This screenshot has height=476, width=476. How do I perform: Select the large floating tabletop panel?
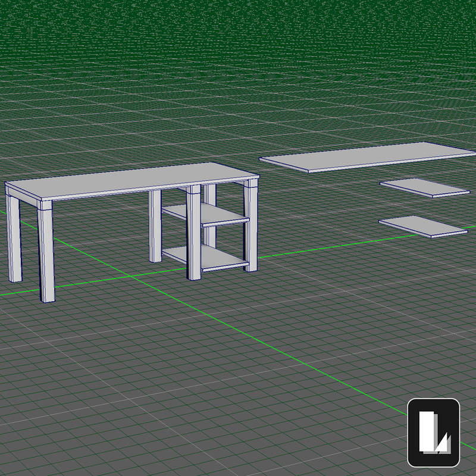363,156
